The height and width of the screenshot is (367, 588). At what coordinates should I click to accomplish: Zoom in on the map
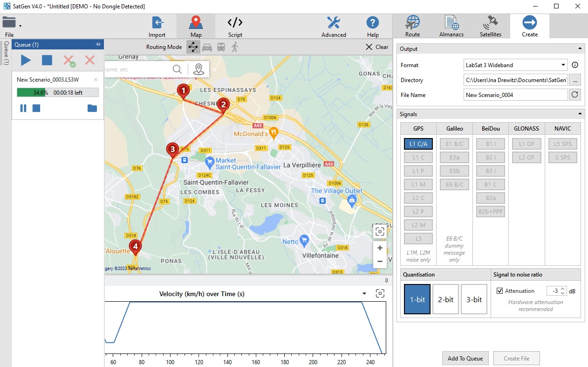380,248
